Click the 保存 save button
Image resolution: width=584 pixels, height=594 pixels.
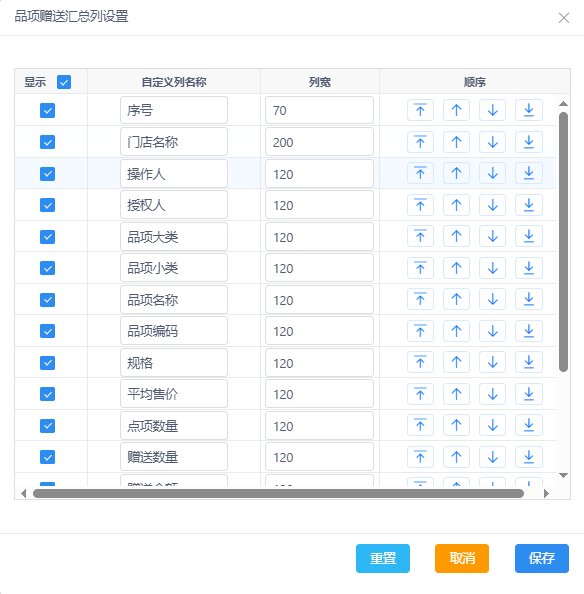point(542,558)
